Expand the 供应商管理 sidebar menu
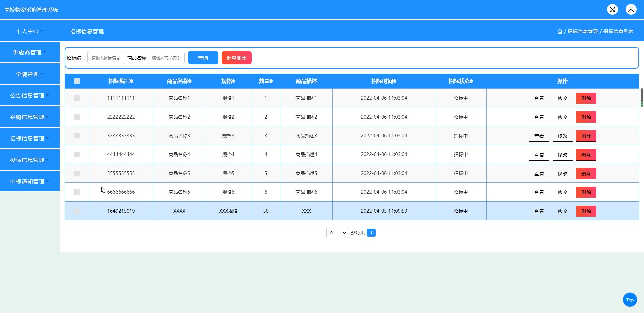 30,52
